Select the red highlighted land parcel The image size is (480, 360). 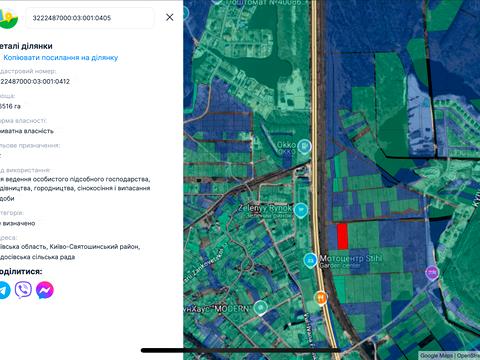click(x=342, y=236)
